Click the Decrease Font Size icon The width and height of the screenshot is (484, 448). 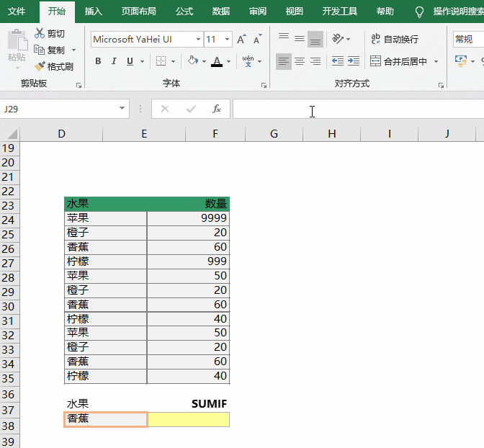click(x=257, y=40)
